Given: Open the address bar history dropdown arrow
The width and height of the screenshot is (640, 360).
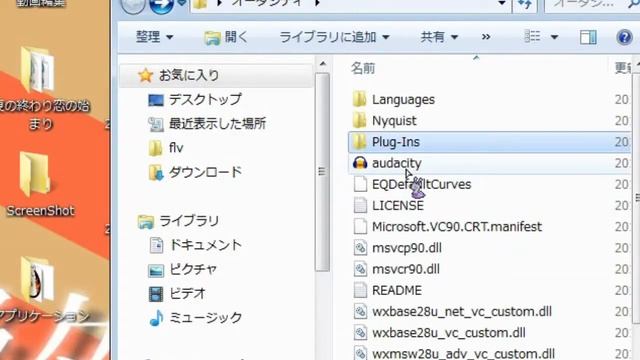Looking at the screenshot, I should pyautogui.click(x=502, y=4).
